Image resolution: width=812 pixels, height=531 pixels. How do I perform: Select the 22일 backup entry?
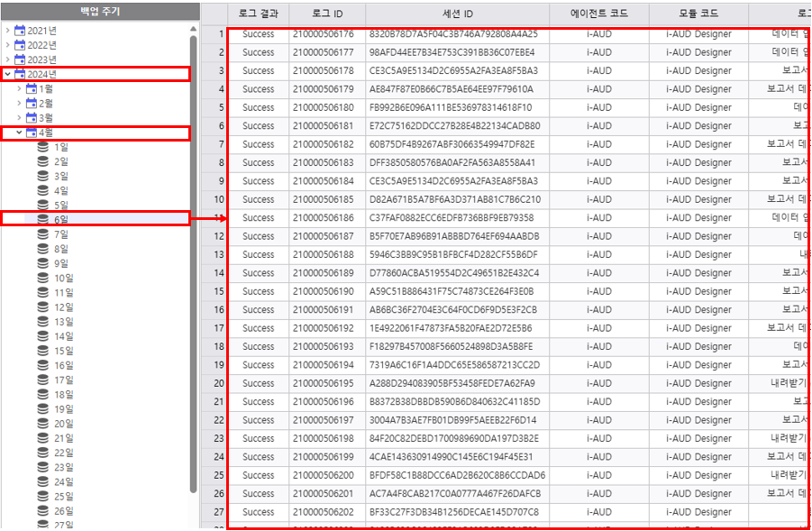point(64,453)
